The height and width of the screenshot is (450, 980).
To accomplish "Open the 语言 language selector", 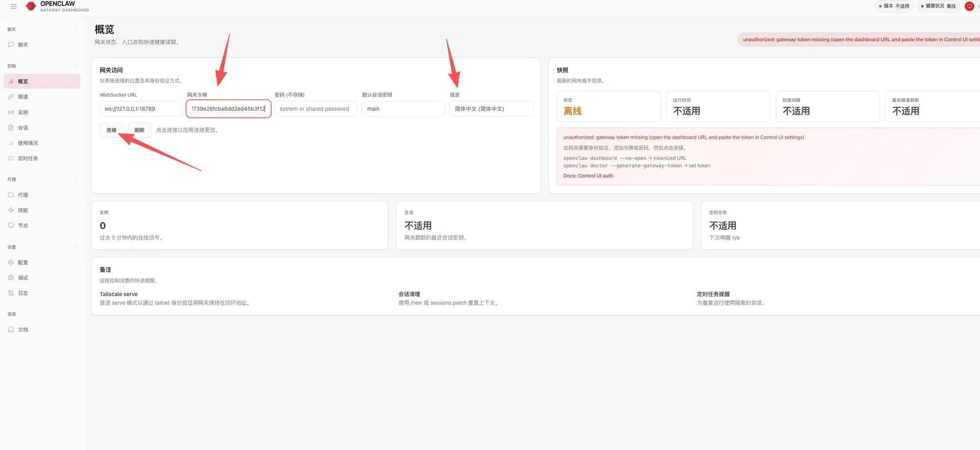I will point(491,108).
